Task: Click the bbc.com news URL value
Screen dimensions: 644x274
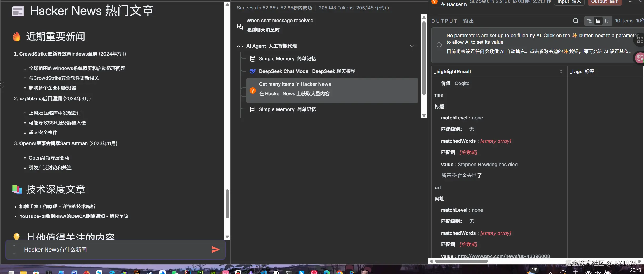Action: click(x=504, y=256)
